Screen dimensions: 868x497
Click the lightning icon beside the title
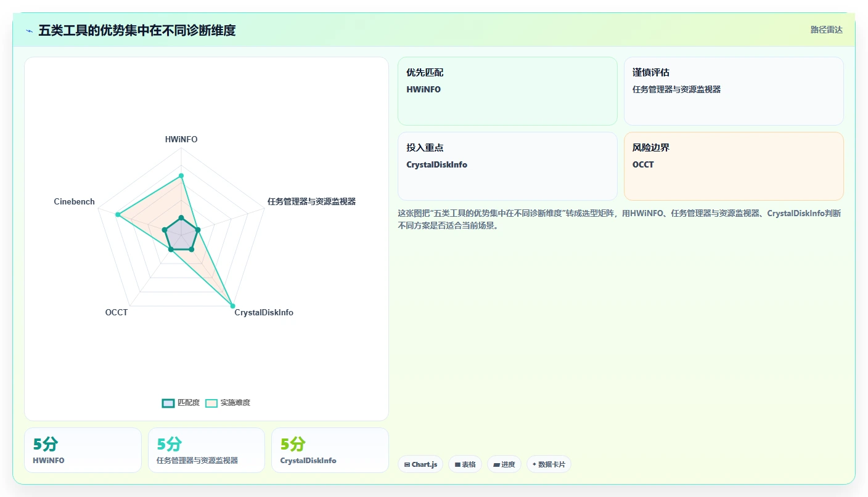click(29, 31)
